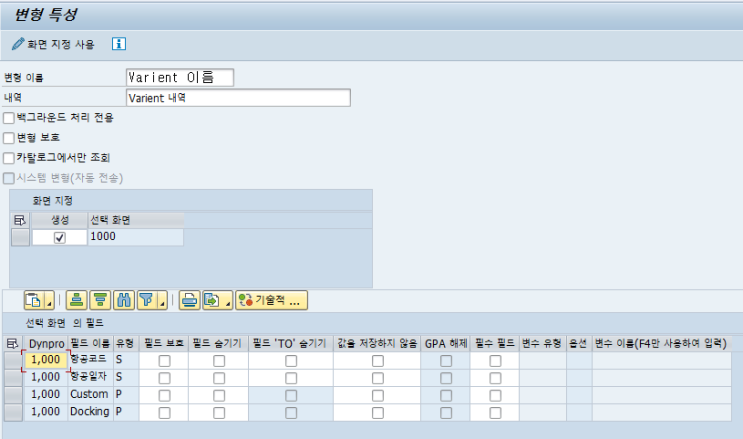This screenshot has width=743, height=439.
Task: Click the filter funnel icon
Action: (x=147, y=301)
